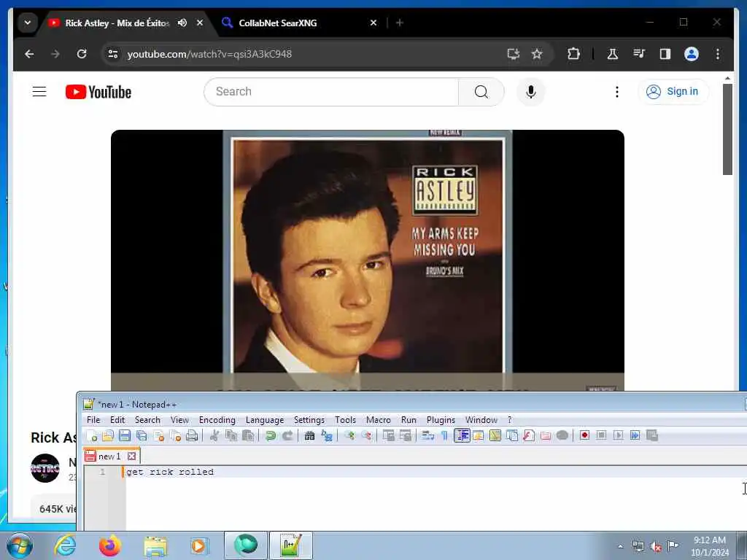Go back in the browser
The image size is (747, 560).
(29, 54)
